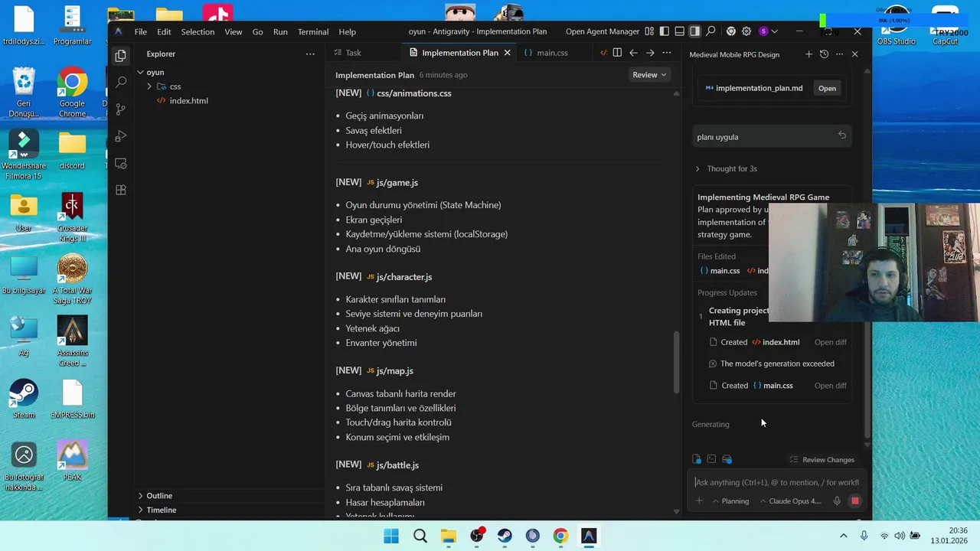Open Steam from the taskbar
Viewport: 980px width, 551px height.
[505, 536]
